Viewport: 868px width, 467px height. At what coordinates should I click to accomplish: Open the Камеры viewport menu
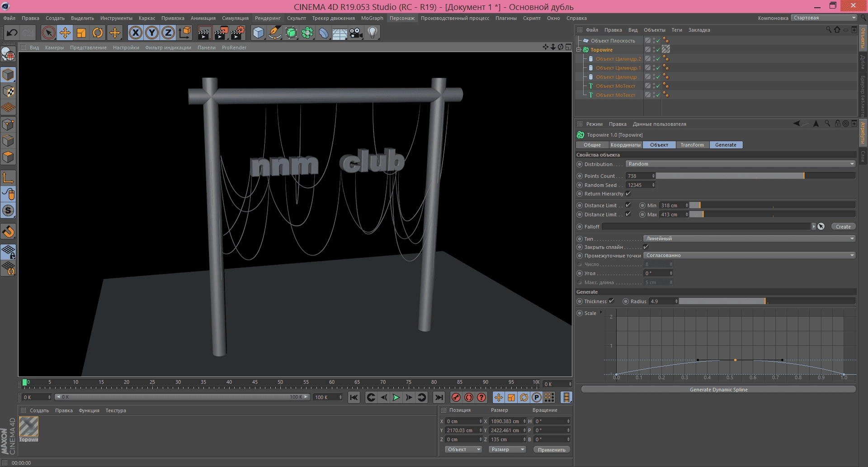[54, 48]
